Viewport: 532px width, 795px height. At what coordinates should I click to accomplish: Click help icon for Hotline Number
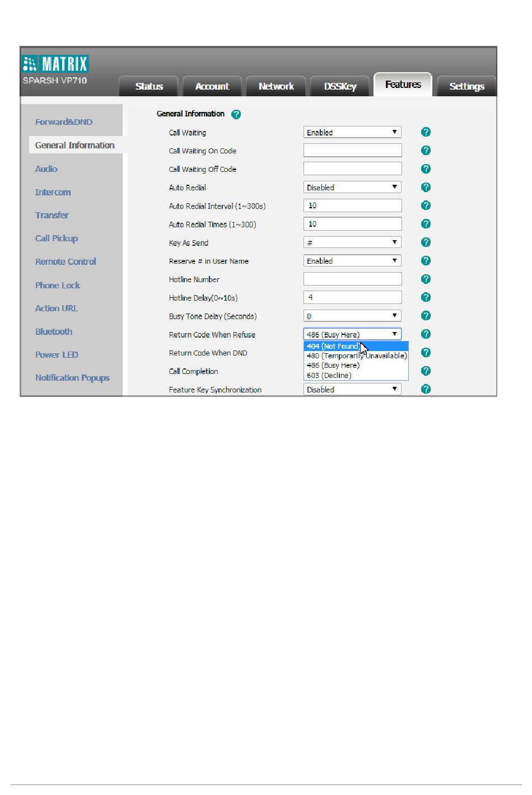[x=426, y=279]
